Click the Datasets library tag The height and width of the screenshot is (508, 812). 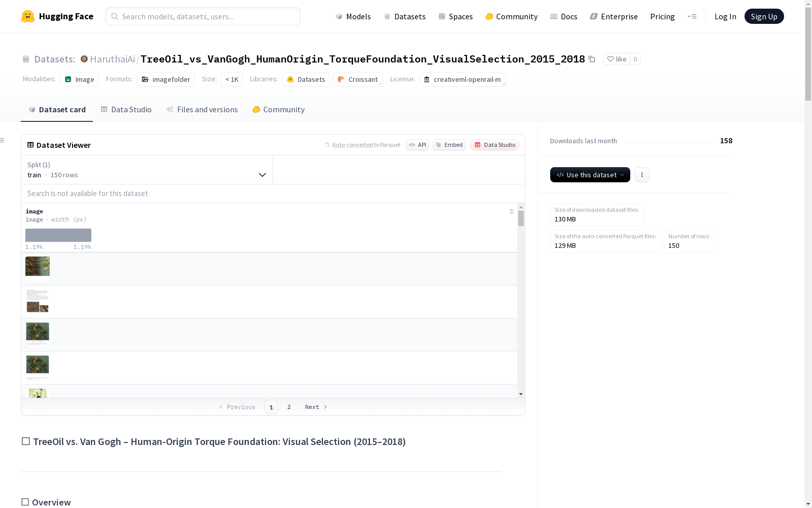(x=306, y=79)
